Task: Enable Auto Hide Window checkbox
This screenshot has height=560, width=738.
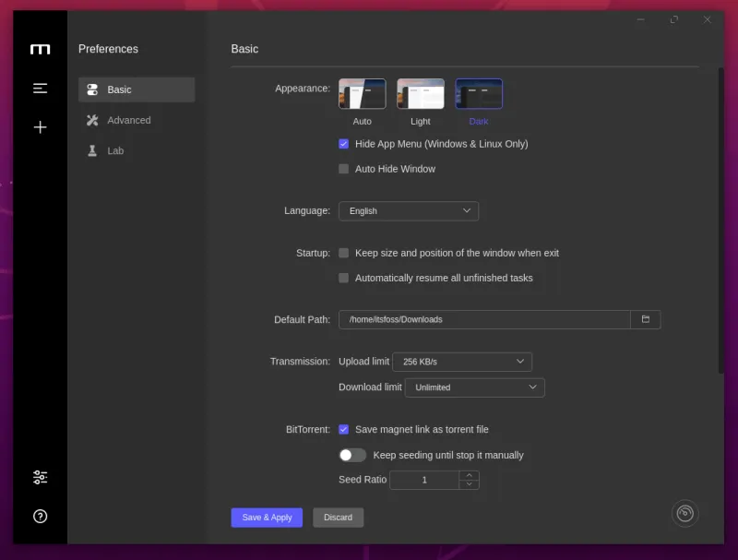Action: 344,169
